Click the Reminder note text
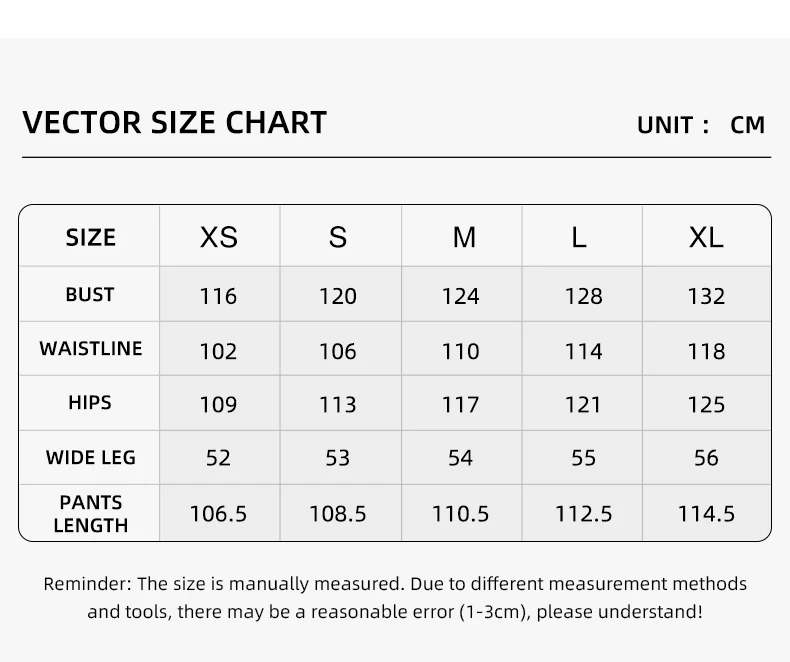The image size is (790, 662). 395,598
